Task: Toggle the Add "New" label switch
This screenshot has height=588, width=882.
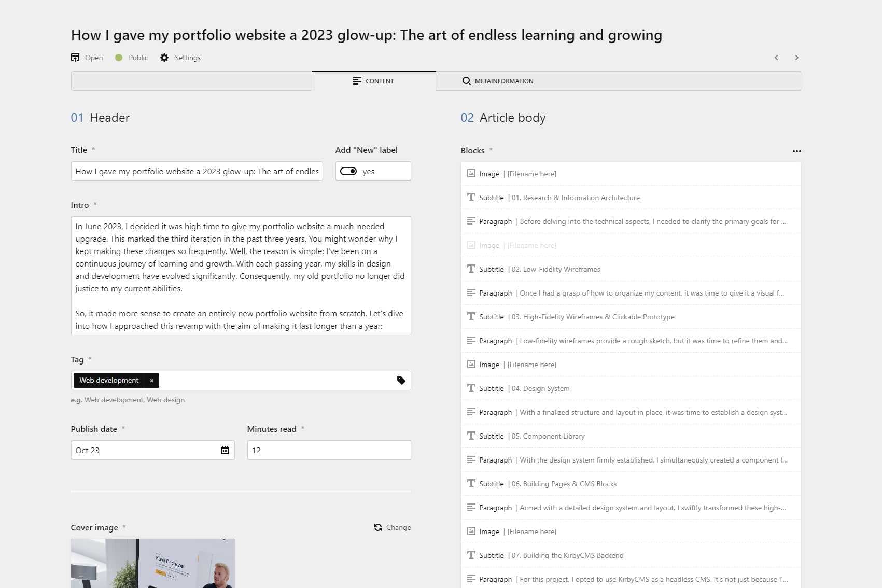Action: pyautogui.click(x=348, y=172)
